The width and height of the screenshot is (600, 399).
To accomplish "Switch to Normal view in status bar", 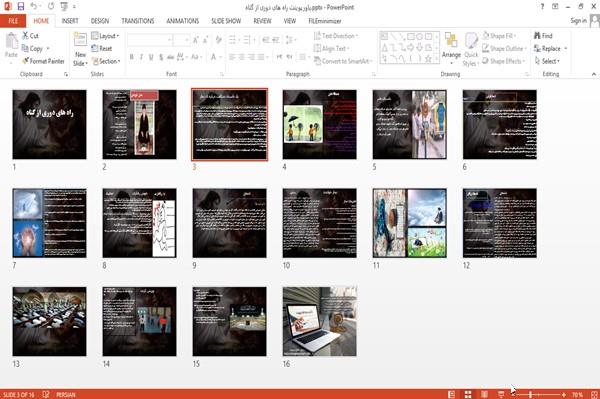I will [452, 394].
